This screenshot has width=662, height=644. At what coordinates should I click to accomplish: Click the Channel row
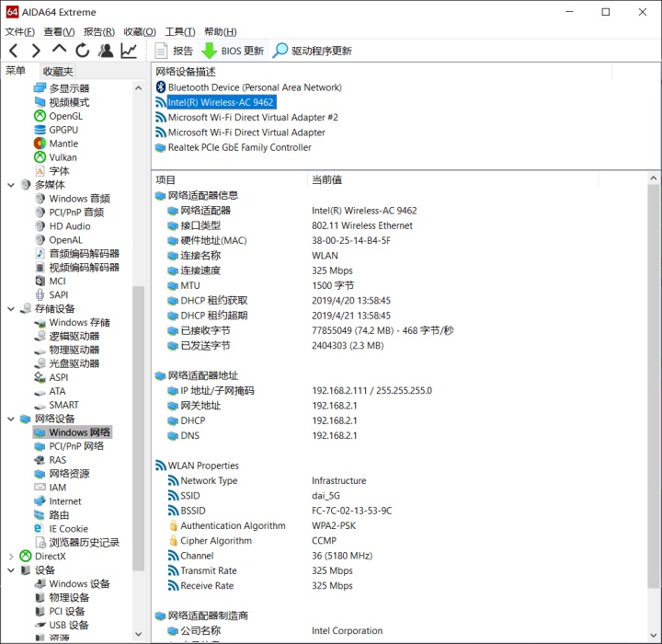coord(270,556)
